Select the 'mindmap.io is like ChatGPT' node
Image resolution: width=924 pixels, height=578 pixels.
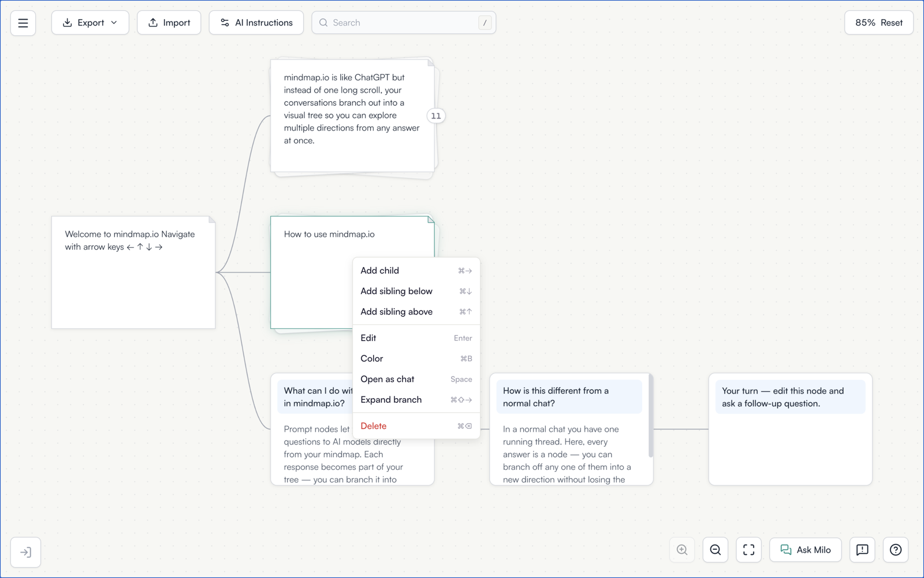pyautogui.click(x=352, y=116)
